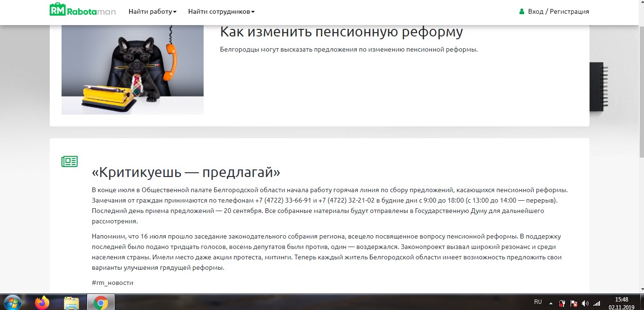Viewport: 644px width, 310px height.
Task: Click the volume speaker tray icon
Action: click(585, 303)
